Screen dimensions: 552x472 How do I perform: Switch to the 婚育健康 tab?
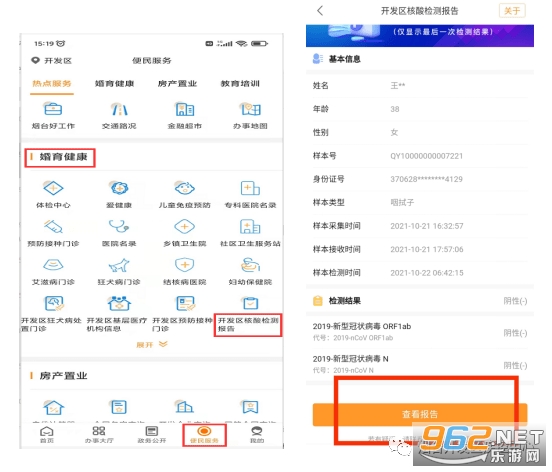point(114,84)
